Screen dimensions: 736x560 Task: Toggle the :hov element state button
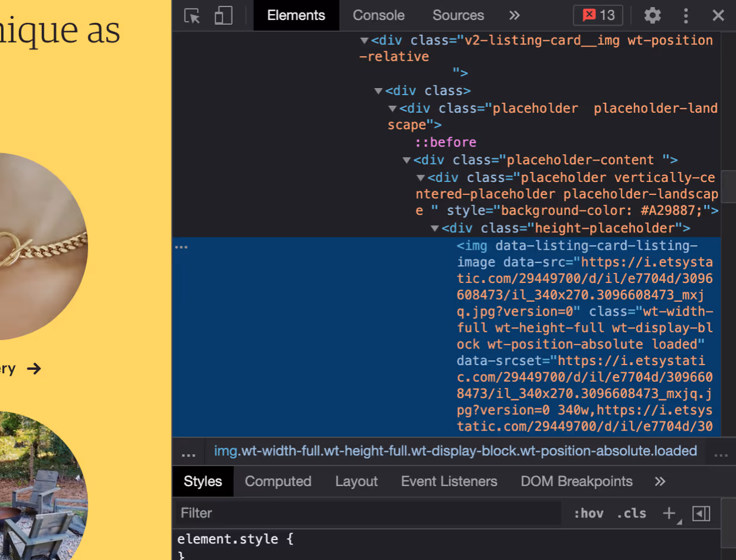[x=588, y=513]
